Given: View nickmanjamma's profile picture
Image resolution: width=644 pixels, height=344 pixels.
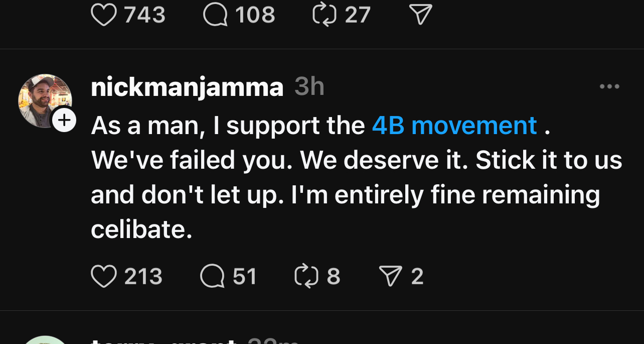Looking at the screenshot, I should 43,99.
